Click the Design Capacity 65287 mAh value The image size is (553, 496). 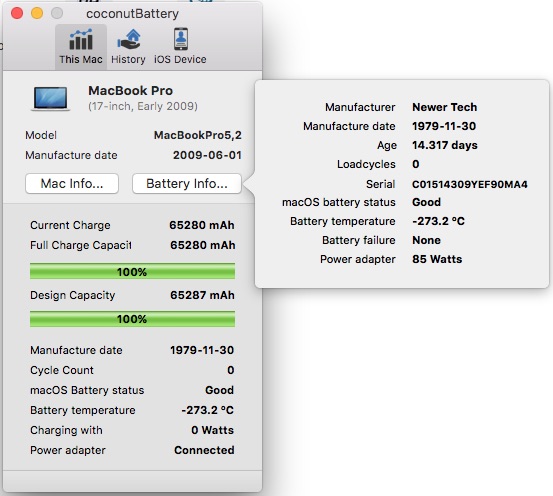[x=202, y=295]
